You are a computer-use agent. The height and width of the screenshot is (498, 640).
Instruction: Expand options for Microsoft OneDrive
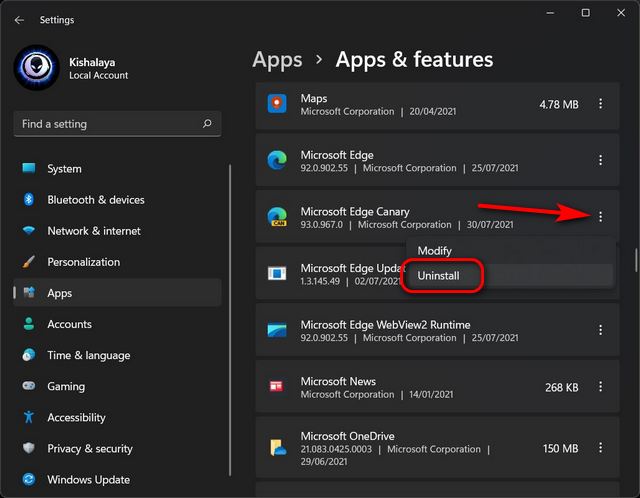tap(600, 448)
